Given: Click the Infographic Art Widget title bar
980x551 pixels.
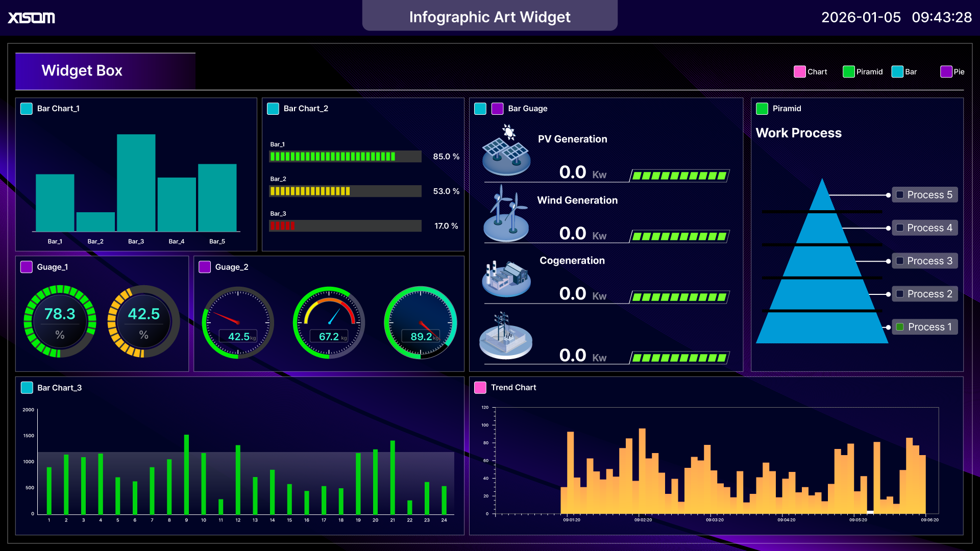Looking at the screenshot, I should point(489,16).
